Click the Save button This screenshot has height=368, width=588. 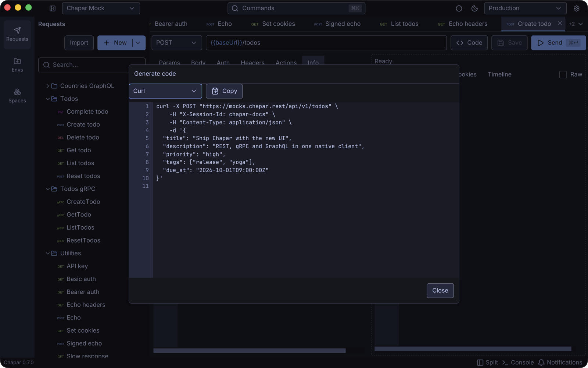[509, 43]
